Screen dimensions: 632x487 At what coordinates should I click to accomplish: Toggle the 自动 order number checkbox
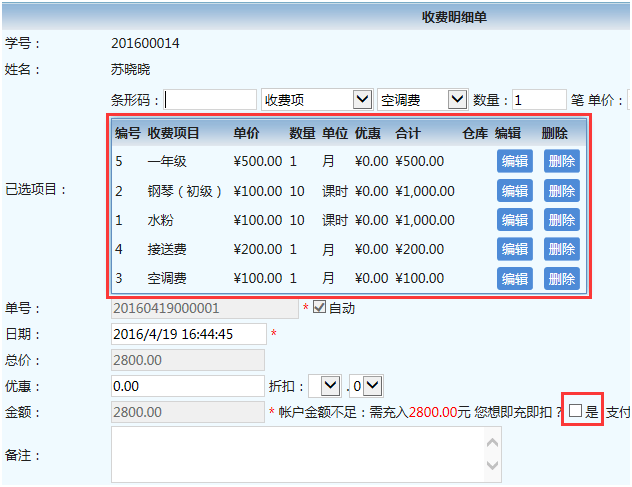click(320, 307)
